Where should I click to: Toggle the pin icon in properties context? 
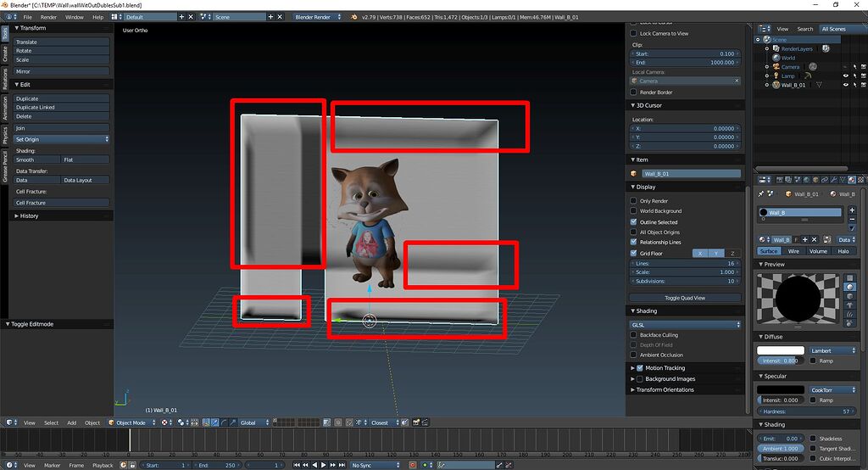[x=760, y=194]
